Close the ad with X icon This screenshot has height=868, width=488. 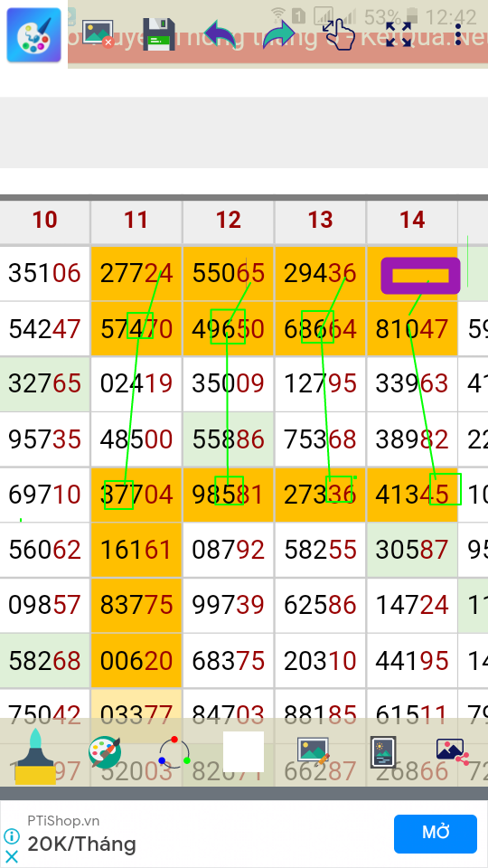pyautogui.click(x=12, y=857)
